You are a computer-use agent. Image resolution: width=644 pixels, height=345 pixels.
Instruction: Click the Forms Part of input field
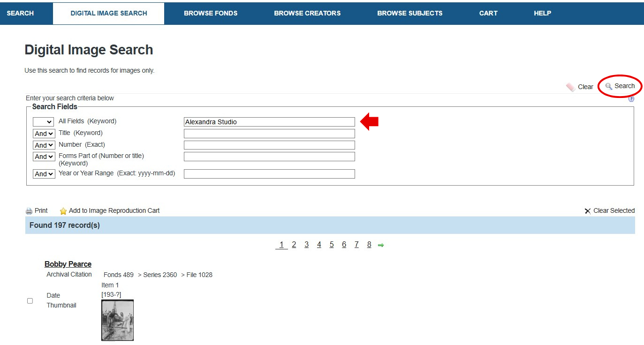click(269, 157)
